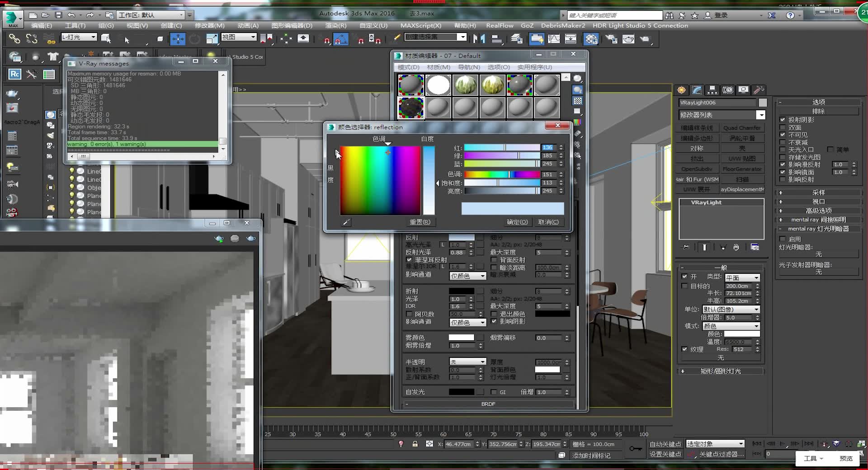
Task: Open Curve Editor from toolbar
Action: (554, 39)
